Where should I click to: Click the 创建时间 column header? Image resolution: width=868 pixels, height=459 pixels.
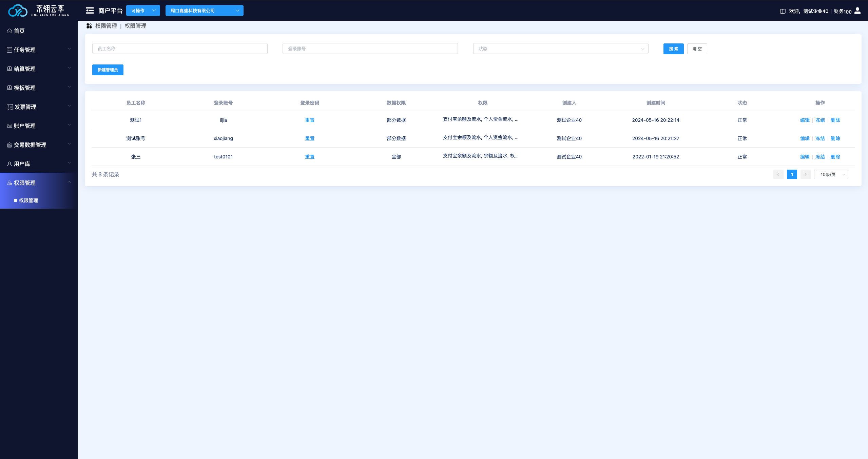[x=656, y=103]
